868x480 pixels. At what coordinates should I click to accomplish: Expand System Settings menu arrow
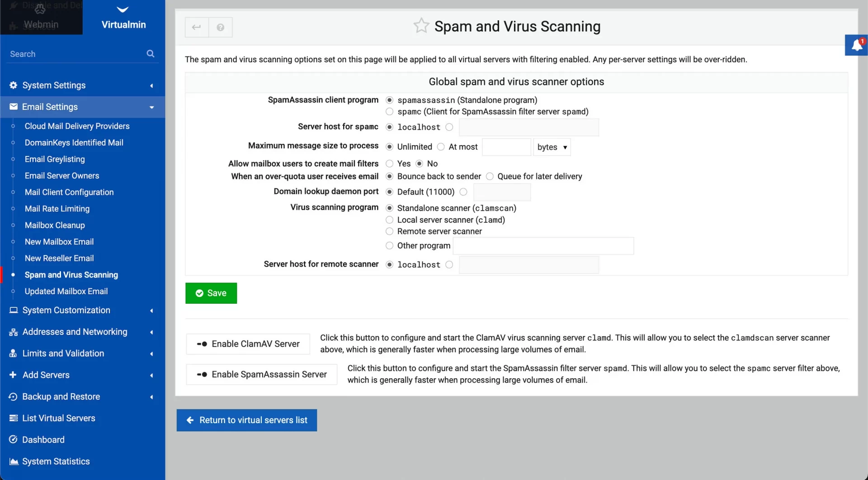(x=151, y=85)
